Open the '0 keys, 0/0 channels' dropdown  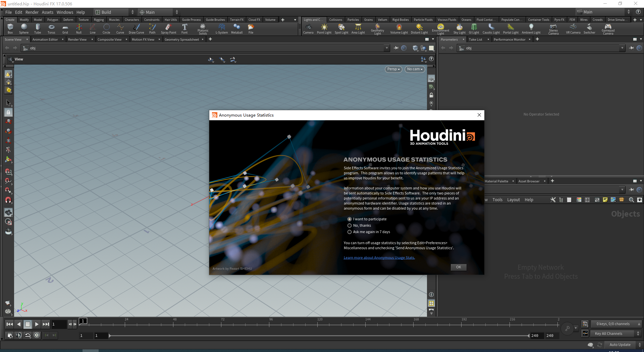[616, 324]
